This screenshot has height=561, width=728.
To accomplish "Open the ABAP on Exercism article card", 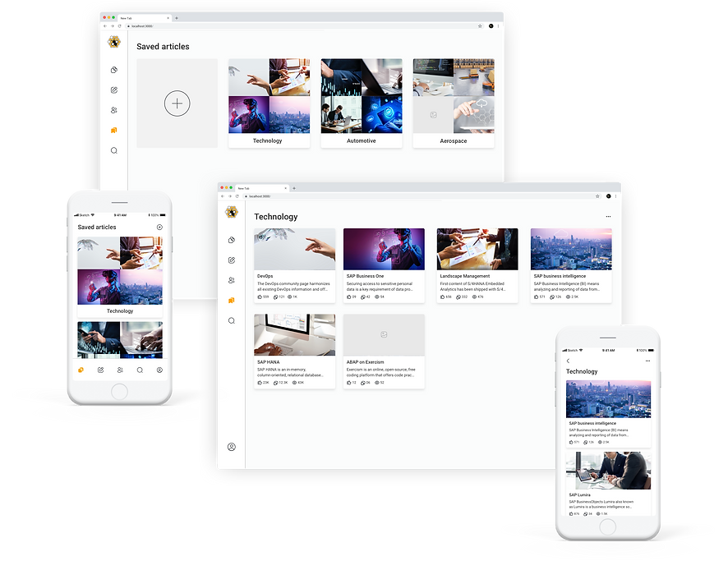I will tap(384, 352).
